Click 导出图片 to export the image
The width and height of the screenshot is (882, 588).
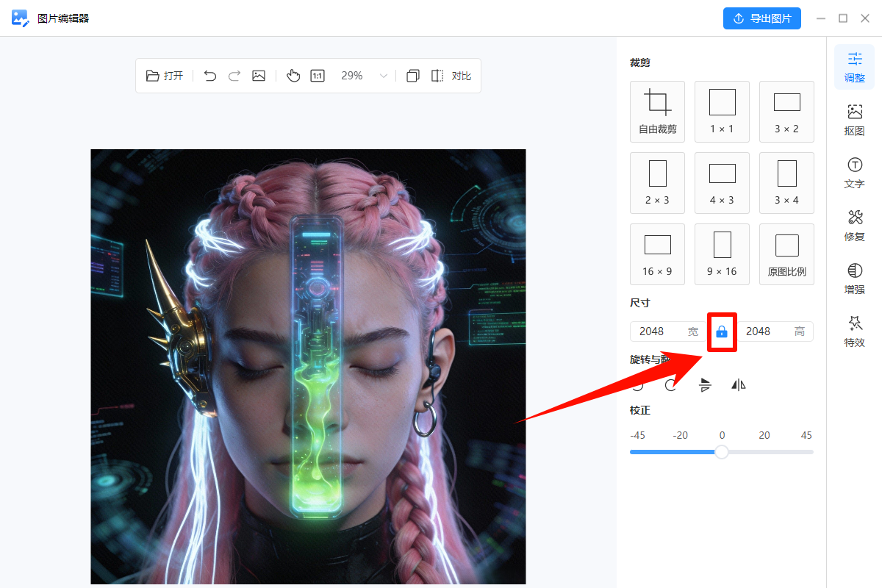(762, 18)
